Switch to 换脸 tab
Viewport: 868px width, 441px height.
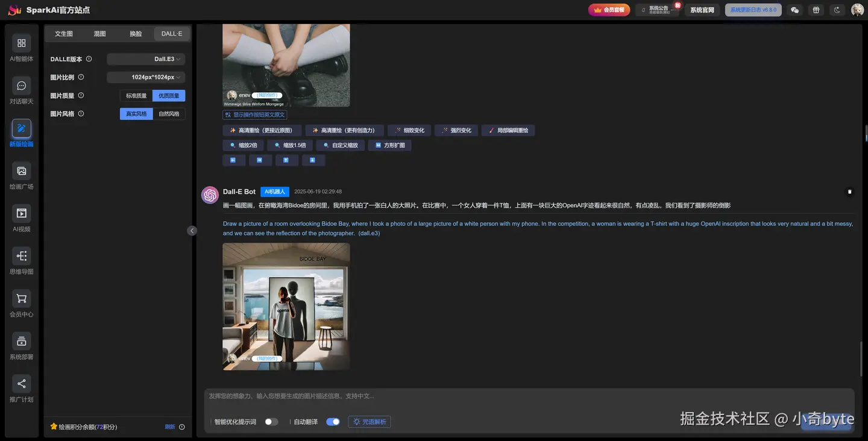136,34
